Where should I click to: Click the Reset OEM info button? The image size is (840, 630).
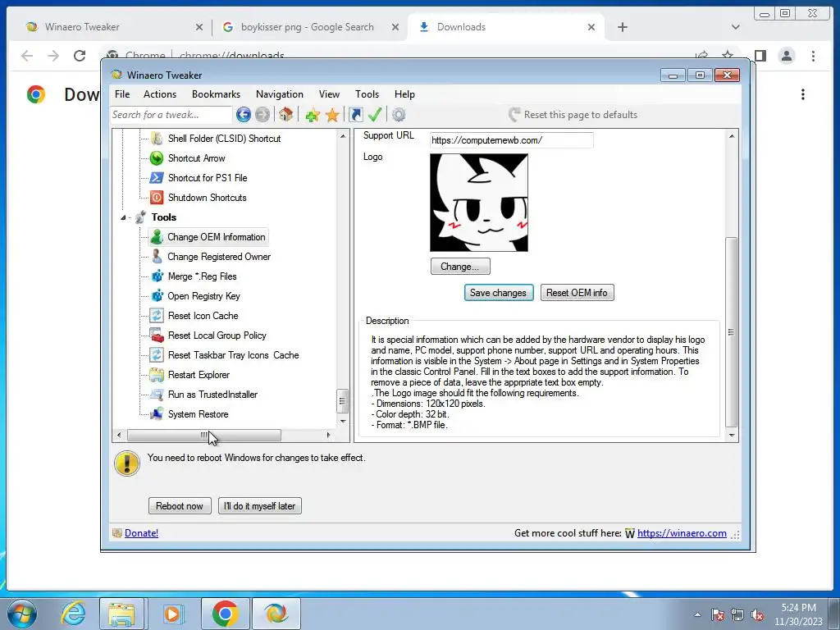pos(577,293)
